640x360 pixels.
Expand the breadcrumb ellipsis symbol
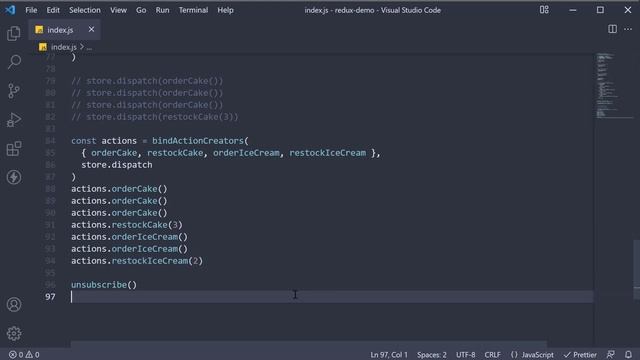pyautogui.click(x=89, y=47)
